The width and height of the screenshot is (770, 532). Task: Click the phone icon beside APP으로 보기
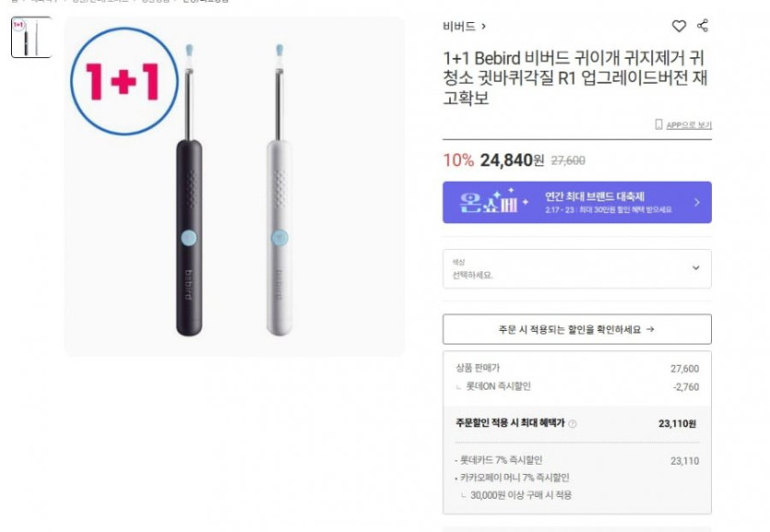658,124
